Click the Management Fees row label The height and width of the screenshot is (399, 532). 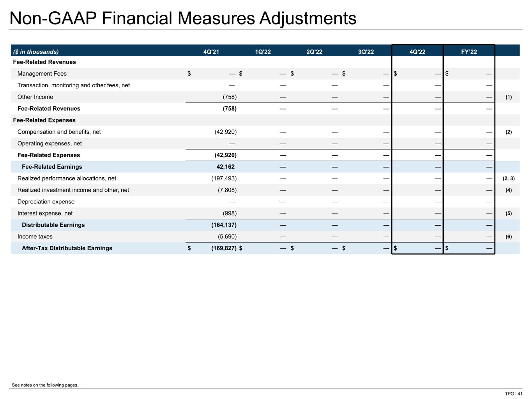click(42, 74)
